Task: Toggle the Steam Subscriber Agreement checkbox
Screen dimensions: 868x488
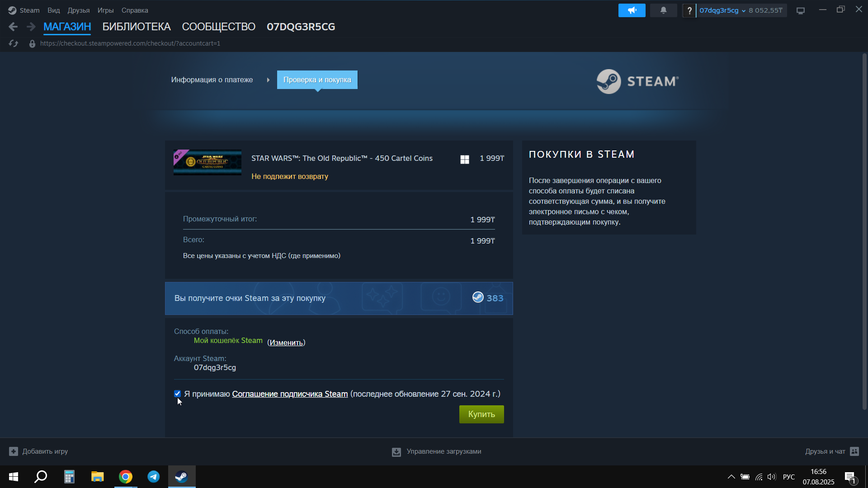Action: click(x=177, y=394)
